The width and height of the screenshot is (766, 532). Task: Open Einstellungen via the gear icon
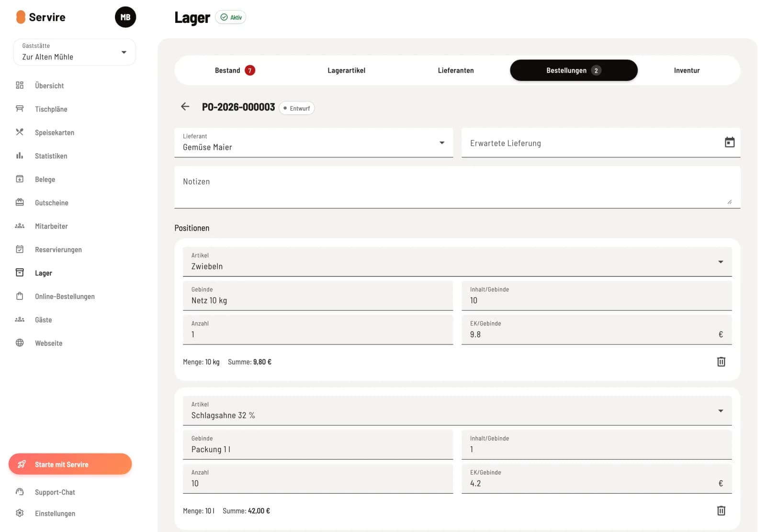coord(20,513)
